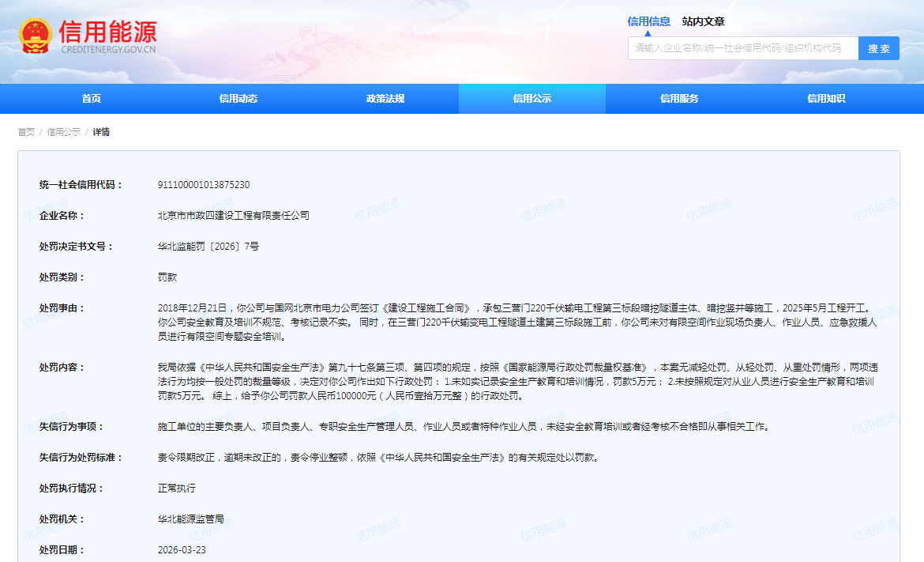Click the company name 北京市市政四建设工程有限责任公司

tap(234, 216)
